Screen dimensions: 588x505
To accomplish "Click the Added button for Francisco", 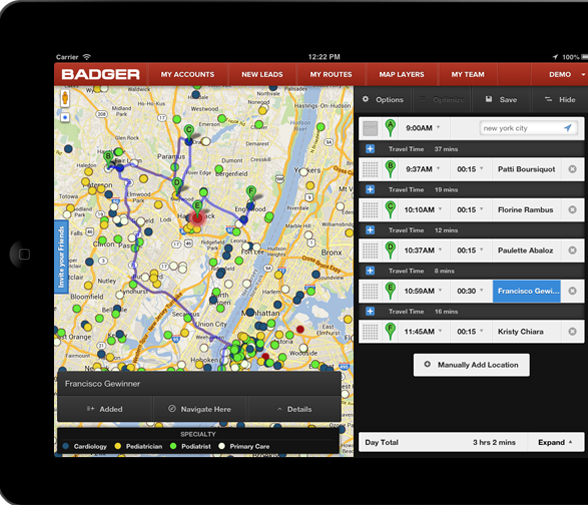I will 105,409.
